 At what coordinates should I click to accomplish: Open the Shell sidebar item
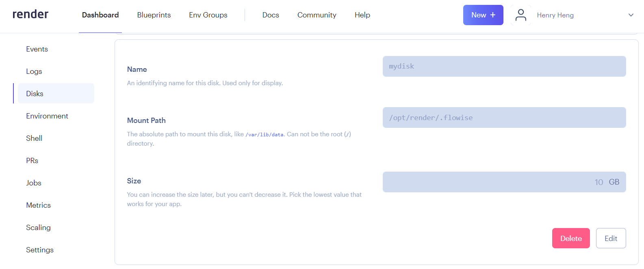34,138
